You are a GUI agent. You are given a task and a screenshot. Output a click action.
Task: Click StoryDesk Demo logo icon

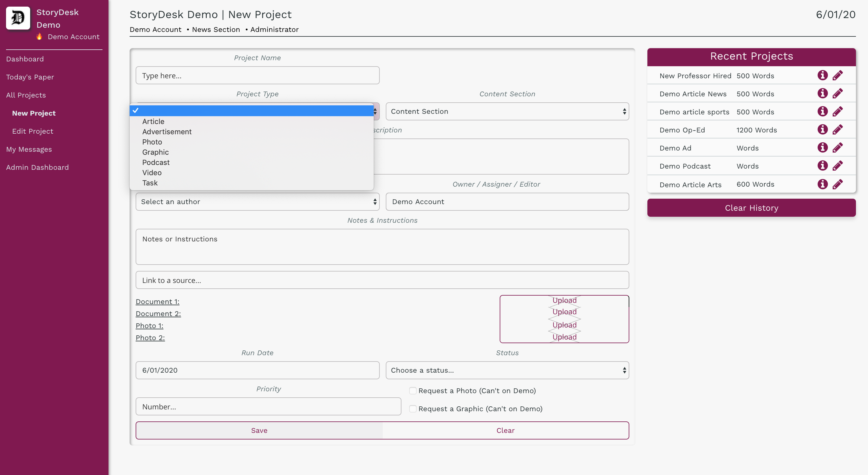coord(18,18)
